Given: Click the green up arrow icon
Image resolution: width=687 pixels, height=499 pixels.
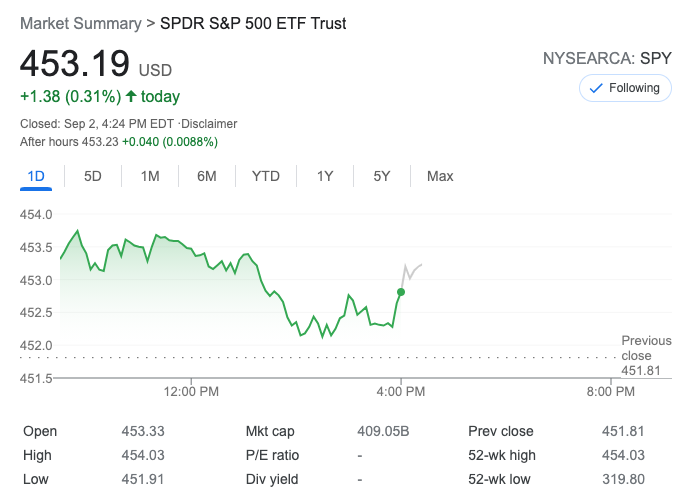Looking at the screenshot, I should pyautogui.click(x=131, y=97).
